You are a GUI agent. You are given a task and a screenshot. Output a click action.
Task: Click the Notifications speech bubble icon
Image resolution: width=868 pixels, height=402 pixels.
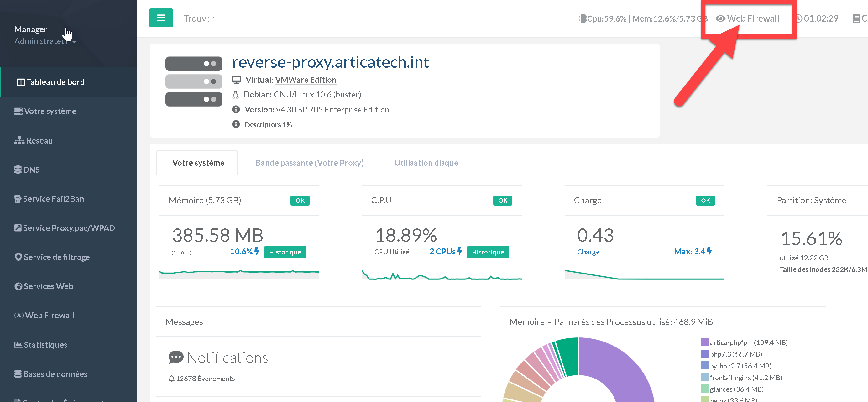click(x=175, y=358)
